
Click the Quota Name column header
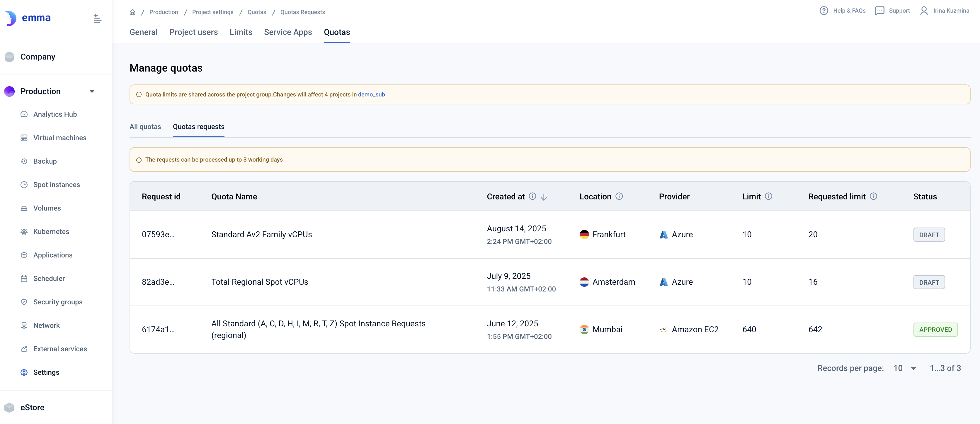click(234, 197)
